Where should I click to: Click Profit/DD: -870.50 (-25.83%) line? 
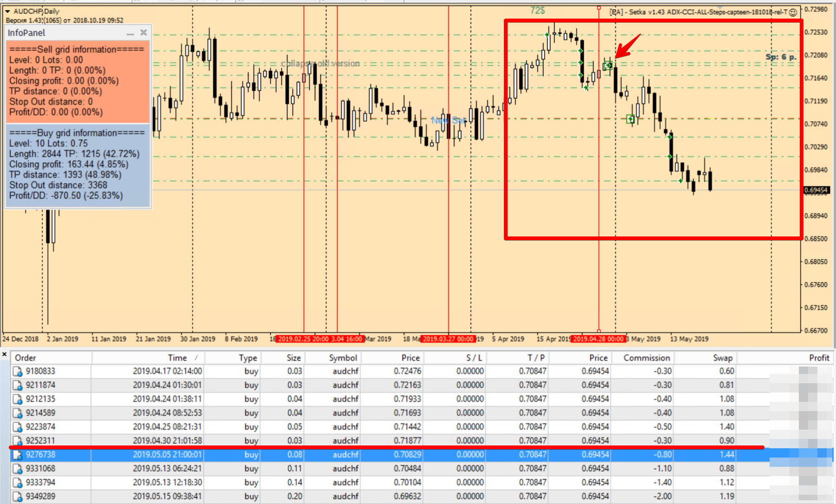point(66,196)
